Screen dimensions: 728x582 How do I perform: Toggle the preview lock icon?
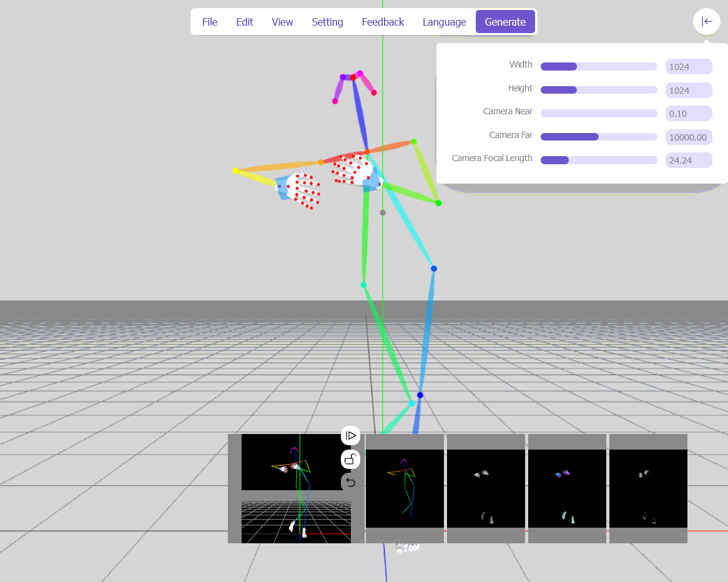(350, 460)
